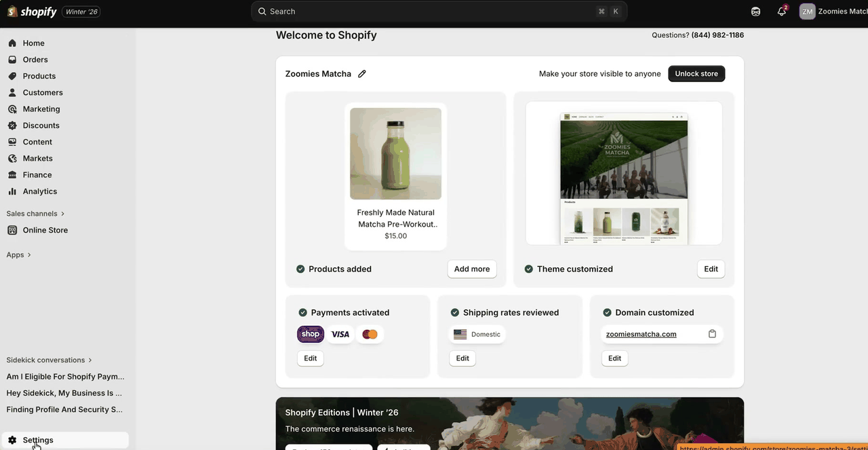
Task: Open 'Finding Profile And Security S...' conversation
Action: (x=65, y=409)
